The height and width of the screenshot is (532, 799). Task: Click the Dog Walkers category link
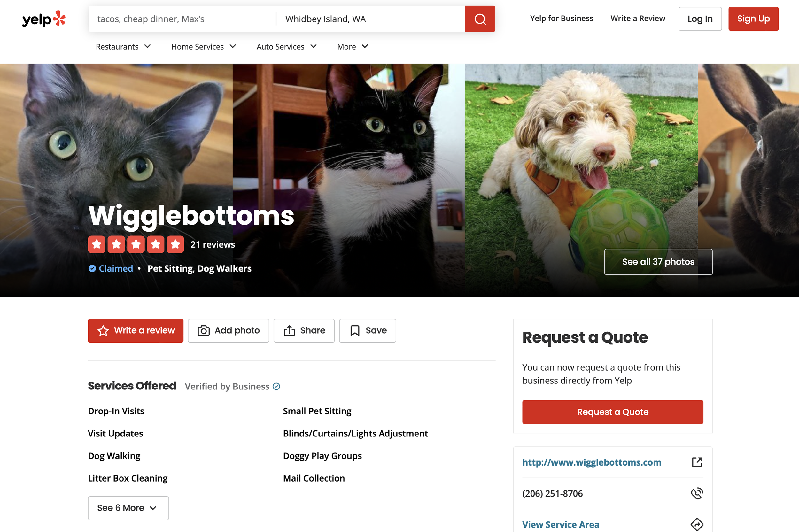(x=224, y=268)
